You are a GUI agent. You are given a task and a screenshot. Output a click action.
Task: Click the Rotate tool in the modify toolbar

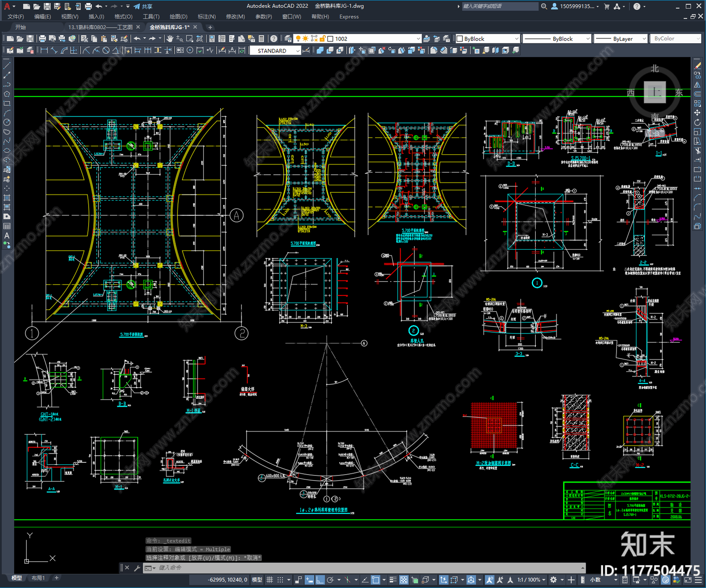pyautogui.click(x=697, y=122)
